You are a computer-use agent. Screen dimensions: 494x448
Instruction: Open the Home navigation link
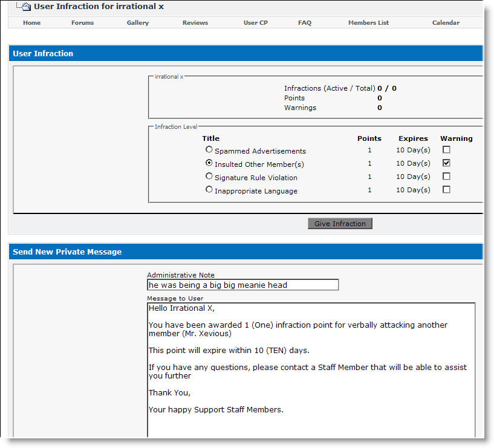[31, 23]
